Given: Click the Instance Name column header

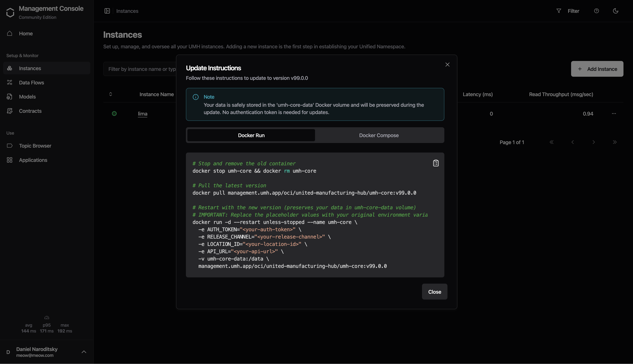Looking at the screenshot, I should 156,94.
